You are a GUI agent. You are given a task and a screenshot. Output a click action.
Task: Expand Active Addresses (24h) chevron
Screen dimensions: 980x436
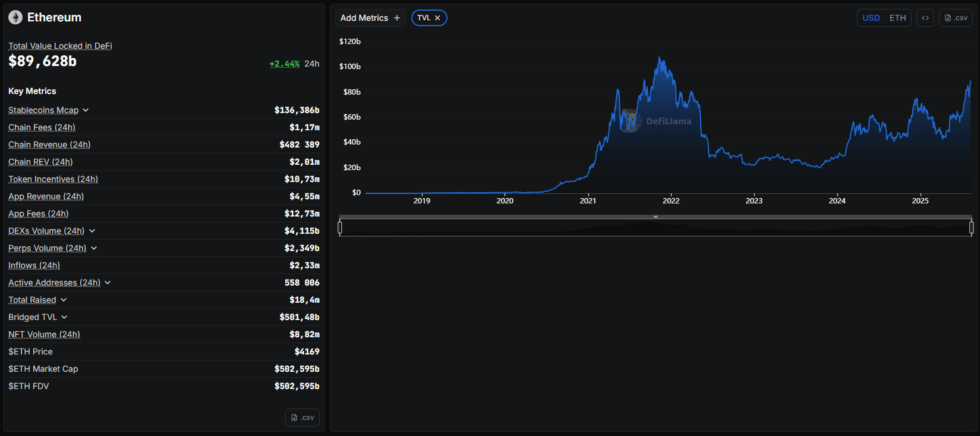108,283
